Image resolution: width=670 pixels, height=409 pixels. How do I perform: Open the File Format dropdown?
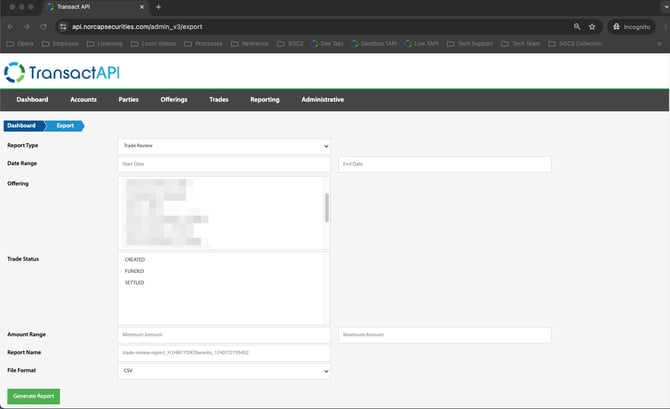224,371
